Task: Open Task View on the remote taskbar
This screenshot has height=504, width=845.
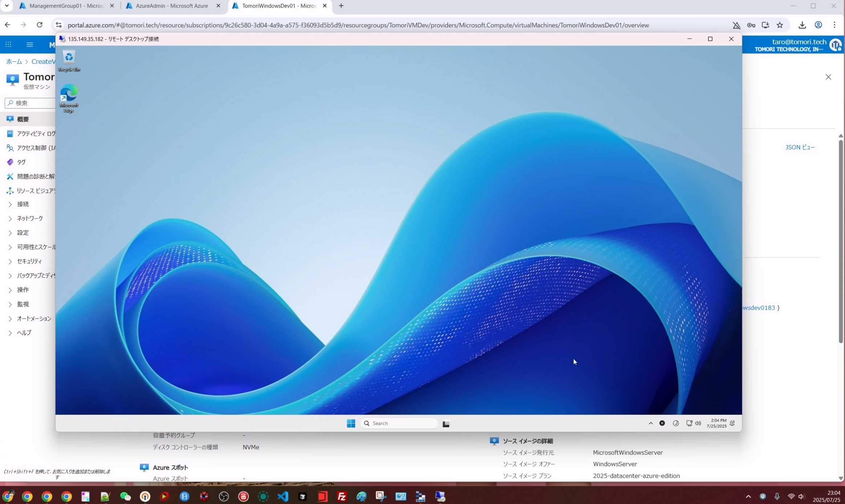Action: tap(446, 424)
